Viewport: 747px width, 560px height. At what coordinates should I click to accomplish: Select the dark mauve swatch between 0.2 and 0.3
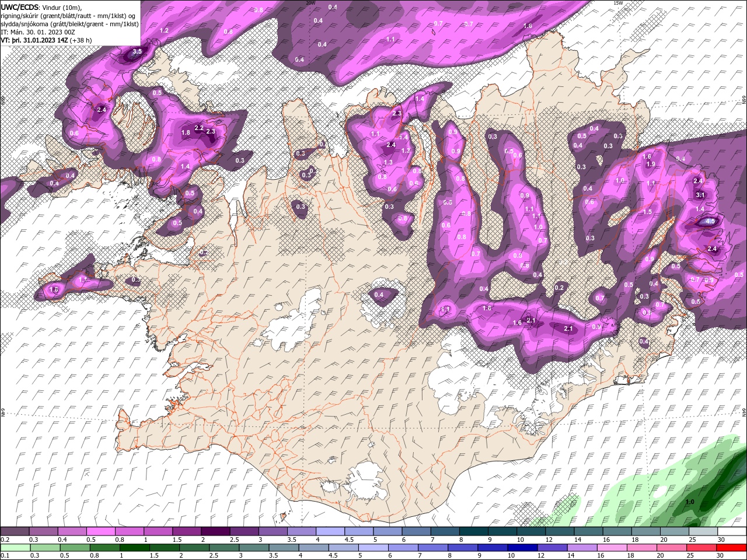(x=15, y=531)
